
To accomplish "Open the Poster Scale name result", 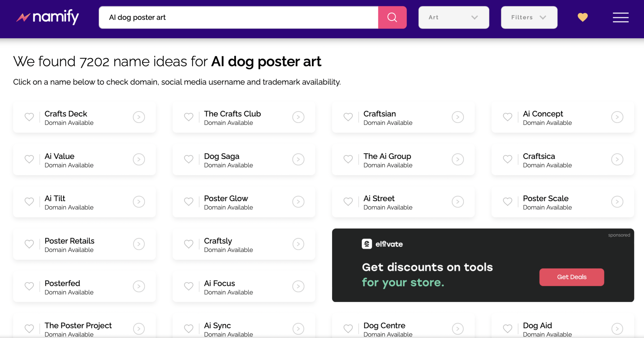I will click(546, 198).
